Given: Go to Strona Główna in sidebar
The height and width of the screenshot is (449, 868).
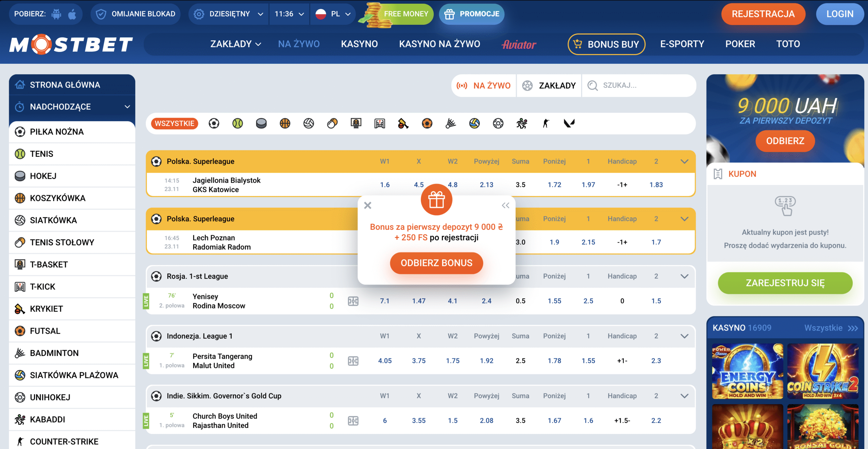Looking at the screenshot, I should 72,85.
